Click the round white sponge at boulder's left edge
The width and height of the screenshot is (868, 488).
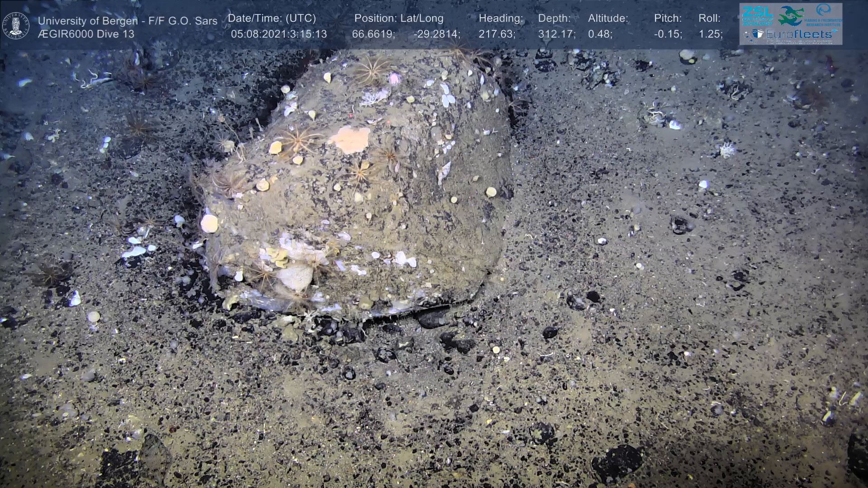[209, 223]
